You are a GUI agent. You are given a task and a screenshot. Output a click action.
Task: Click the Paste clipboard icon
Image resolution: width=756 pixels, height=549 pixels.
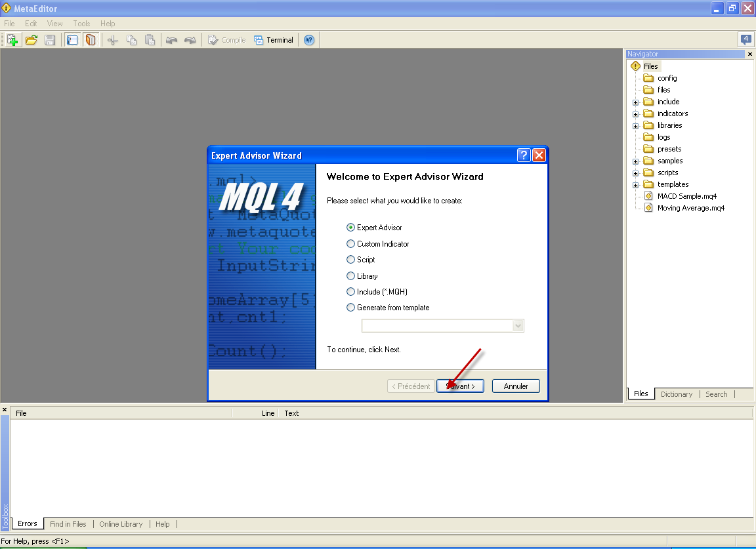tap(150, 40)
